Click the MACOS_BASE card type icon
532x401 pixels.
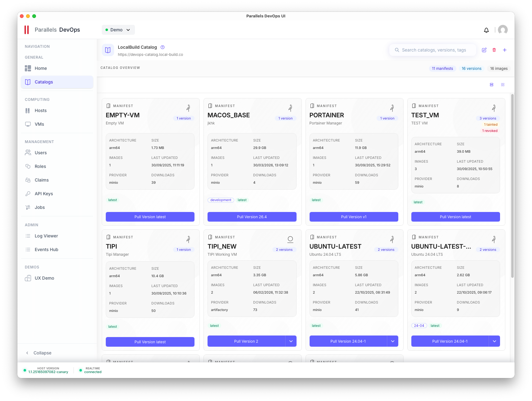(290, 108)
